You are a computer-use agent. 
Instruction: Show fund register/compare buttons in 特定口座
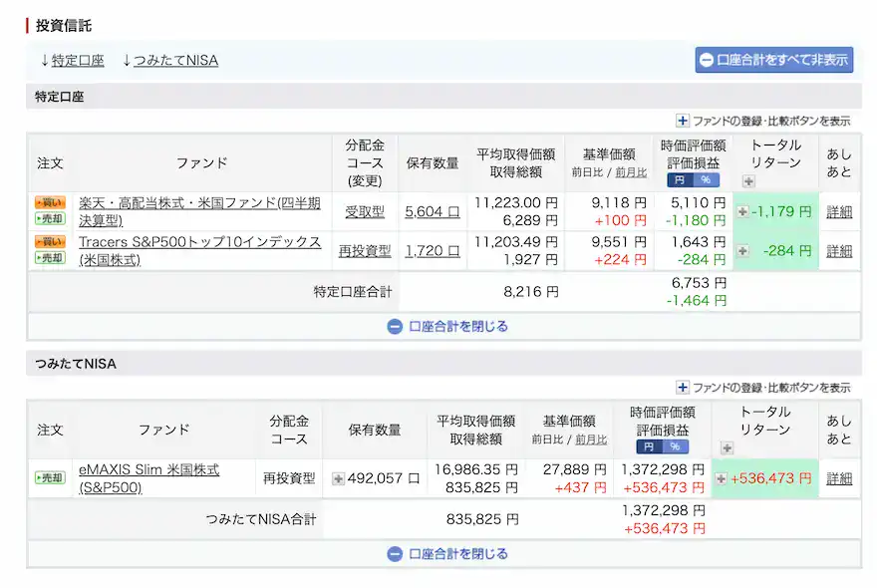763,121
